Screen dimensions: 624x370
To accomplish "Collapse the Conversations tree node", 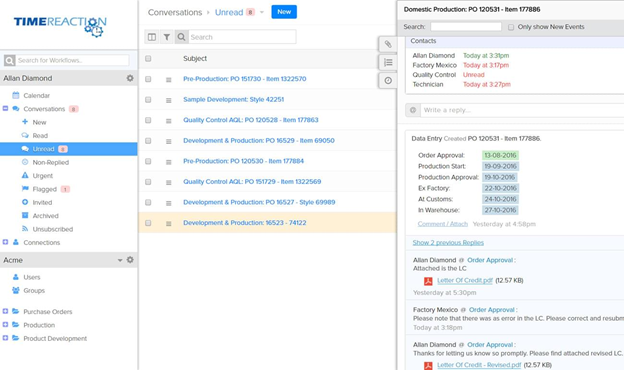I will (x=5, y=108).
